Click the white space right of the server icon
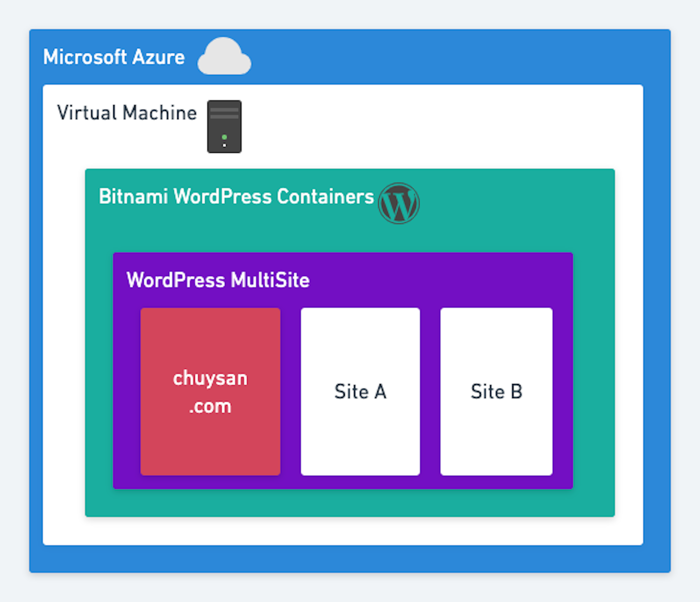Viewport: 700px width, 602px height. 439,127
